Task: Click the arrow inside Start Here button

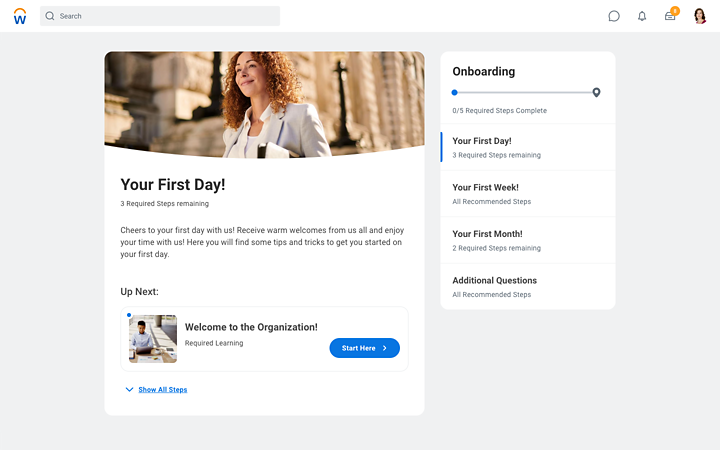Action: coord(385,348)
